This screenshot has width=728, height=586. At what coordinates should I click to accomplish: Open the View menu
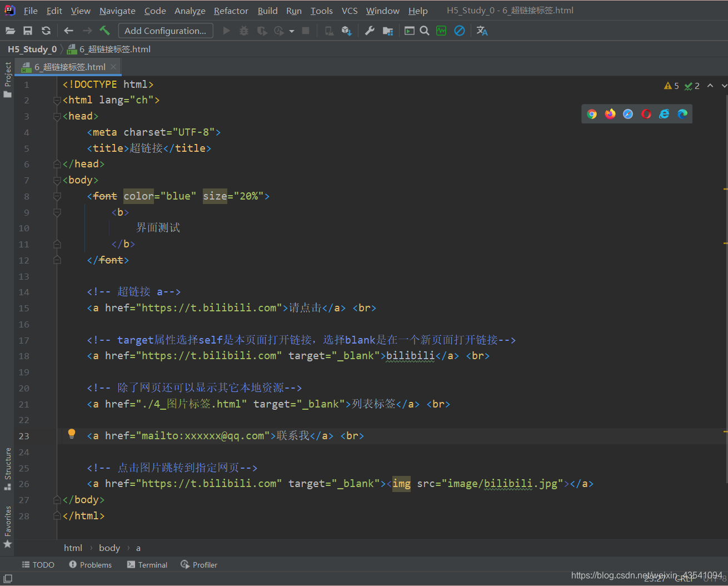pyautogui.click(x=81, y=11)
